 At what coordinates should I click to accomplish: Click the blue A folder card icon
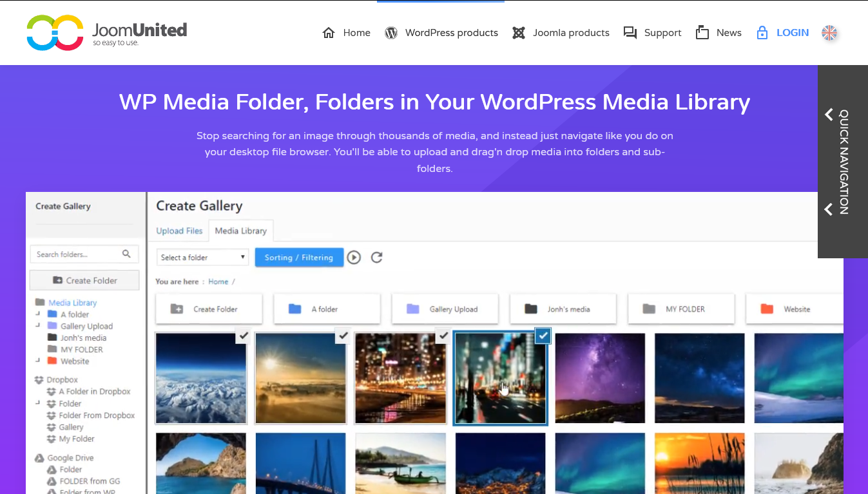pyautogui.click(x=295, y=309)
